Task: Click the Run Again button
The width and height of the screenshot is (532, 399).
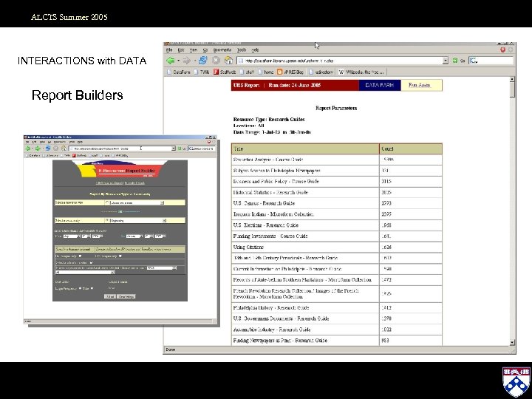Action: [x=421, y=85]
